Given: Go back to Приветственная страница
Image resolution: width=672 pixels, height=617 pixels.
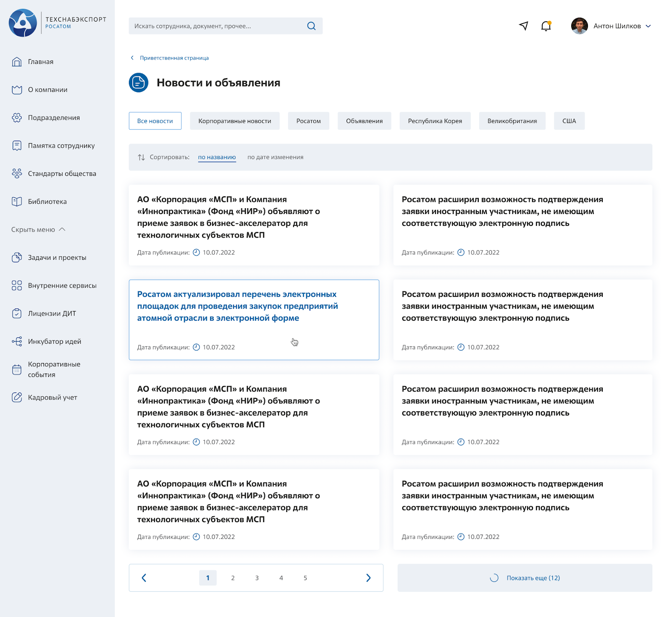Looking at the screenshot, I should 174,58.
